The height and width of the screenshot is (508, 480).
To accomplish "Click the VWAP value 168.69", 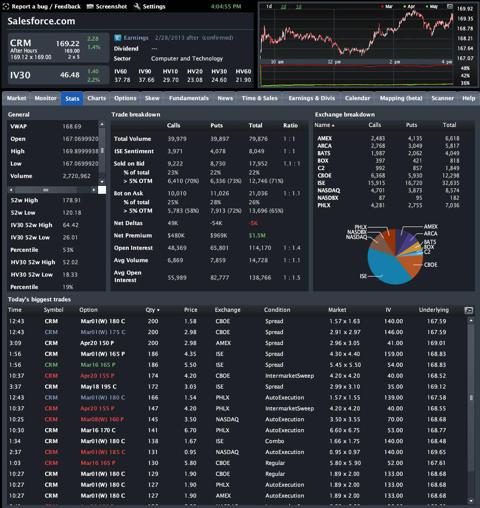I will point(72,126).
